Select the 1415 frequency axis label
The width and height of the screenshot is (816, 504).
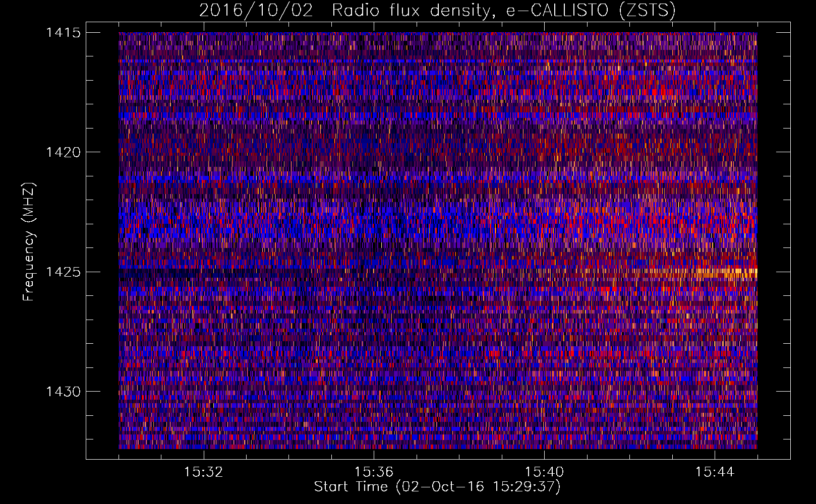(63, 33)
